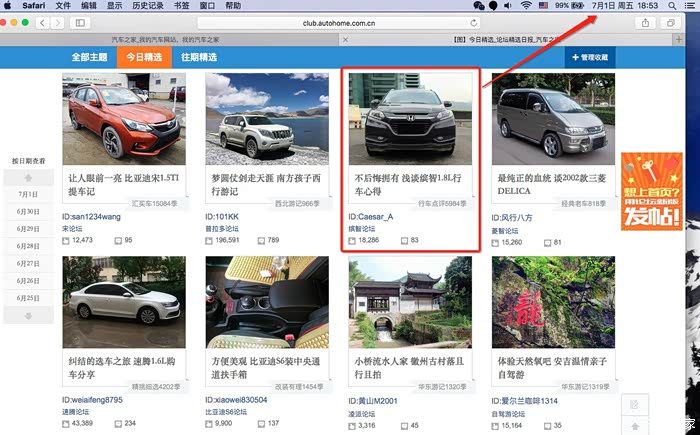Click the address bar club.autohome.com.cn

click(x=339, y=23)
